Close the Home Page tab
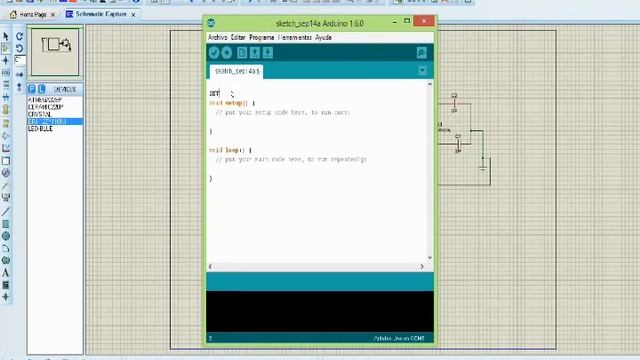The height and width of the screenshot is (360, 640). (53, 14)
